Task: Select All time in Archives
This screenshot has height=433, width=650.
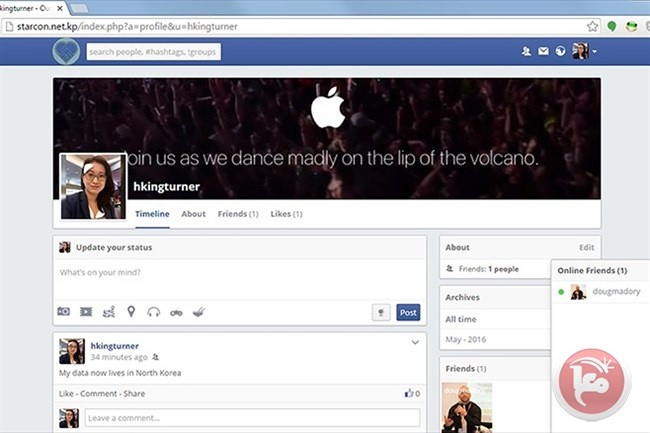Action: coord(461,319)
